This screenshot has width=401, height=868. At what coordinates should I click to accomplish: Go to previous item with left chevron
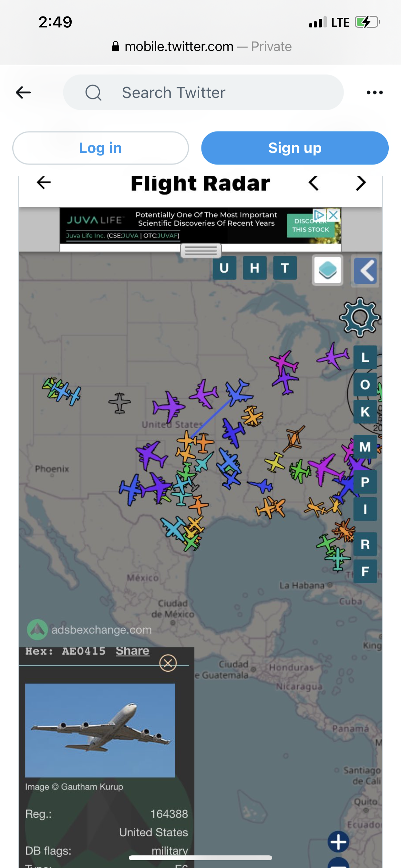[x=314, y=183]
